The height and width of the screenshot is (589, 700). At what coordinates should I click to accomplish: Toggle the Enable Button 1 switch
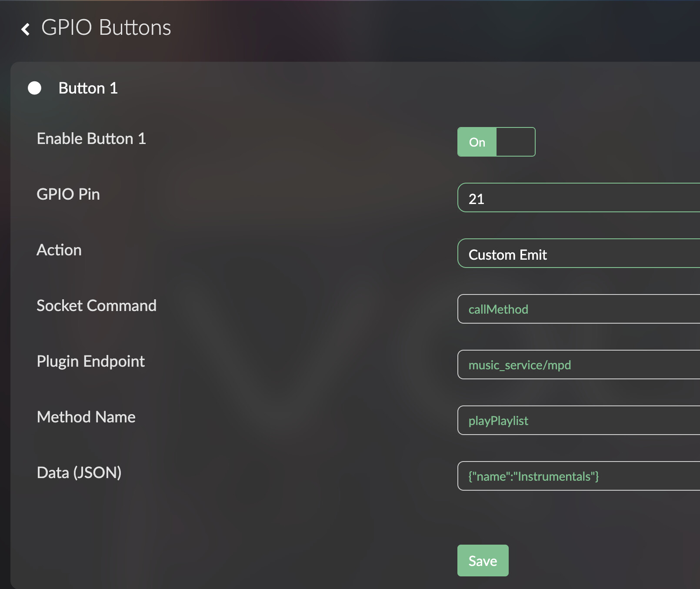click(496, 142)
